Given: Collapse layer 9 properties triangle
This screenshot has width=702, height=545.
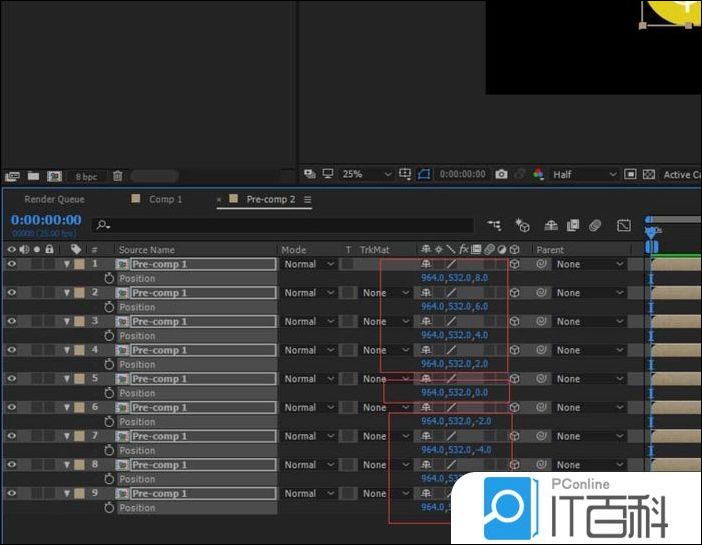Looking at the screenshot, I should coord(67,494).
